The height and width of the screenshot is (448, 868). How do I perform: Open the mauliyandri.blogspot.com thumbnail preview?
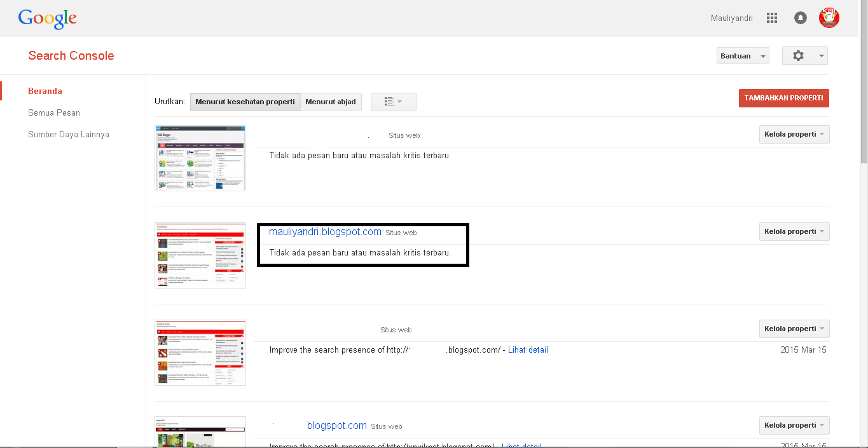(x=200, y=255)
